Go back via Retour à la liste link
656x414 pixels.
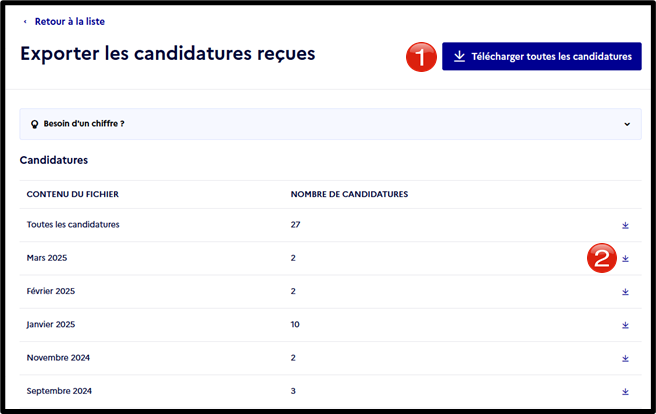coord(69,21)
